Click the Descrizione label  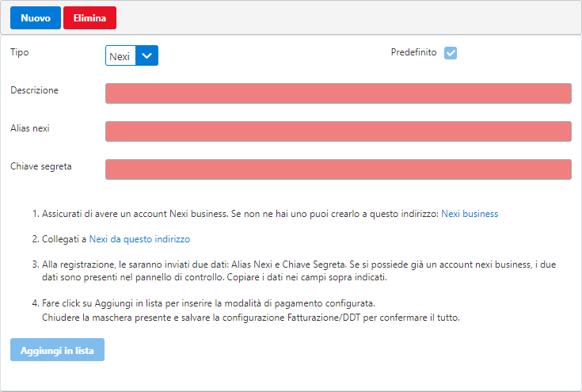click(34, 90)
